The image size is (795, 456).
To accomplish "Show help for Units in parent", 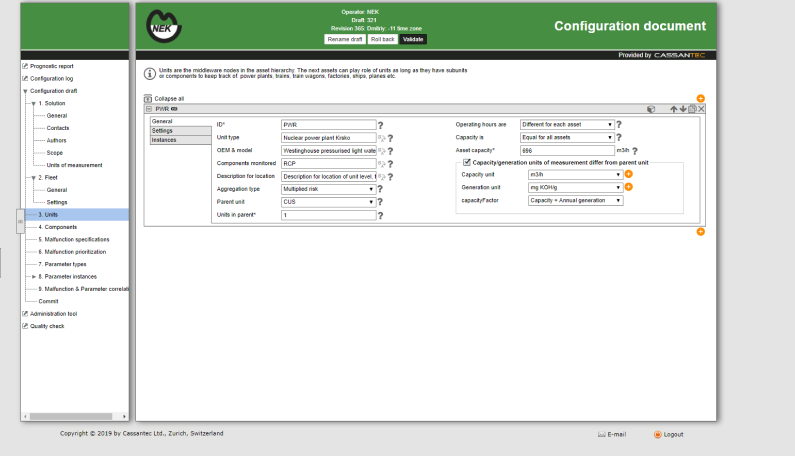I will 380,216.
